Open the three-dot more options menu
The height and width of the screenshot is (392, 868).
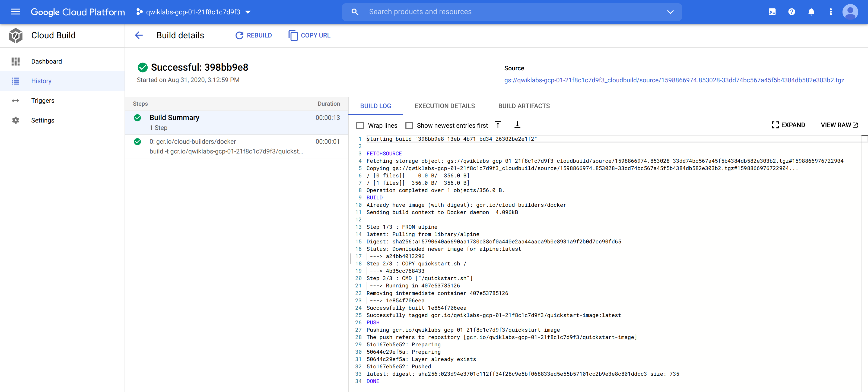click(x=831, y=12)
